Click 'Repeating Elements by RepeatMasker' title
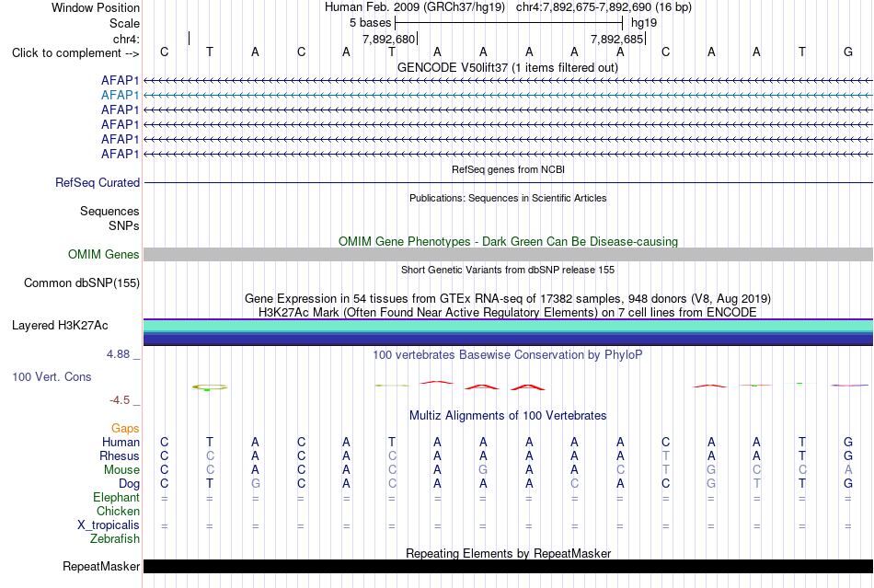 (x=508, y=553)
